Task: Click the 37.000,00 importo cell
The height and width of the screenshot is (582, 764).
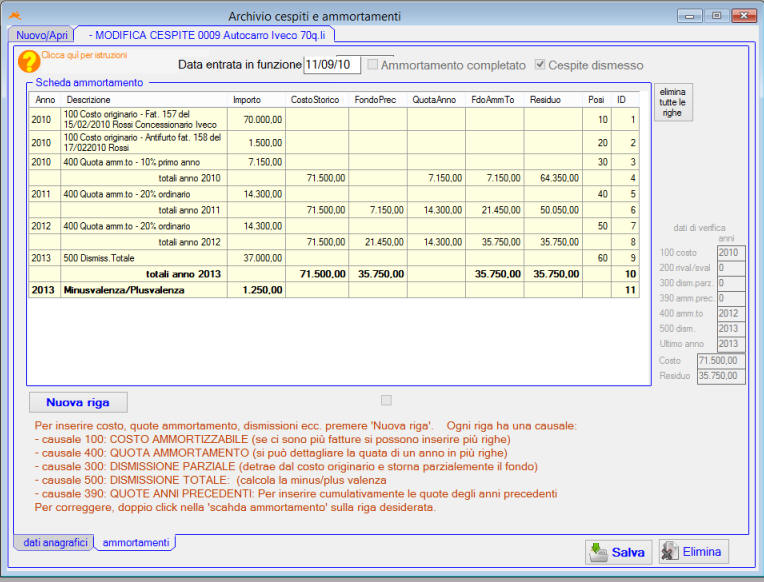Action: 256,258
